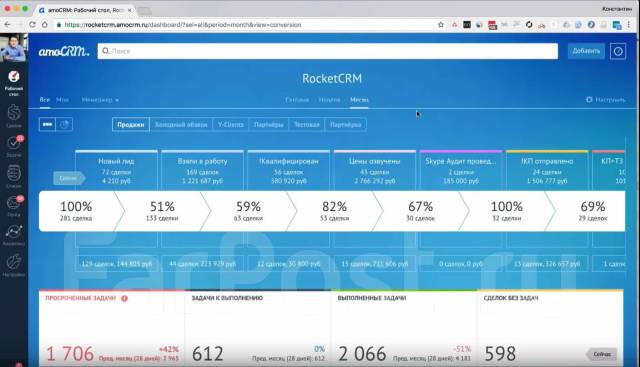Click into the Поиск search field
The width and height of the screenshot is (640, 367).
[x=328, y=51]
